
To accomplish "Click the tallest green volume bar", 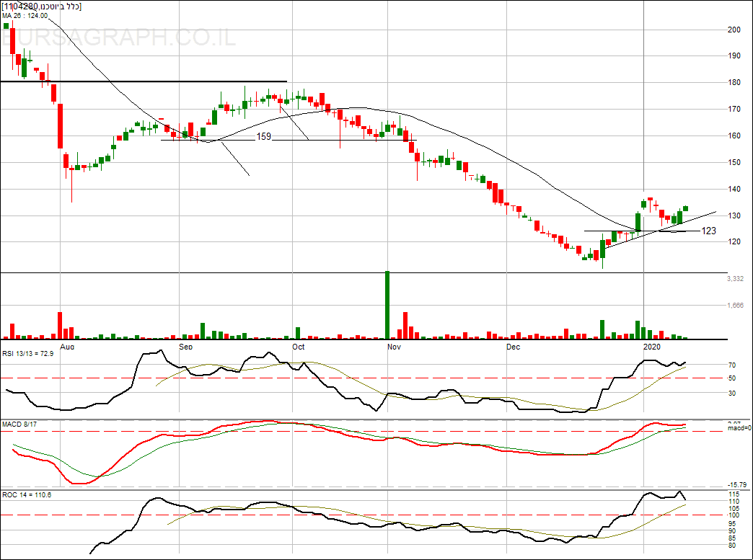I will tap(387, 305).
